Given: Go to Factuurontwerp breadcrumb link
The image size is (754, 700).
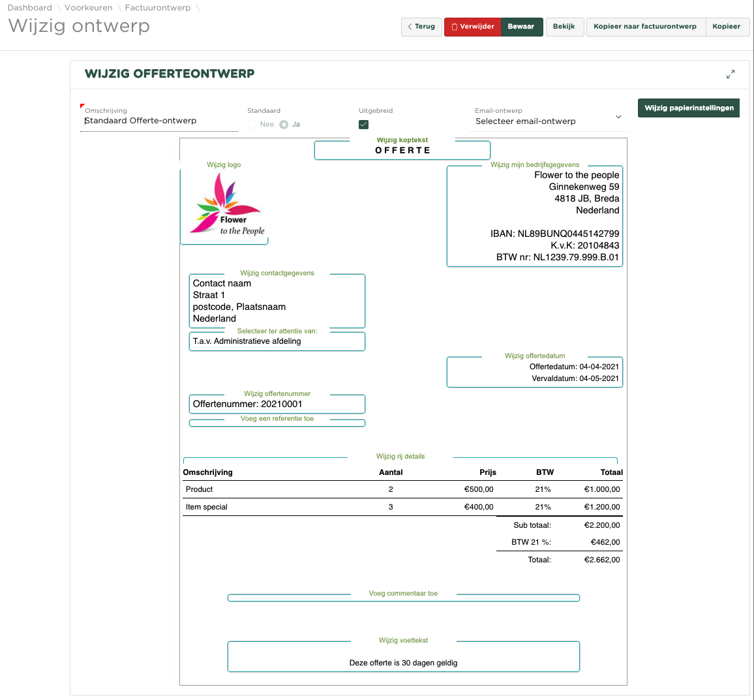Looking at the screenshot, I should 158,8.
